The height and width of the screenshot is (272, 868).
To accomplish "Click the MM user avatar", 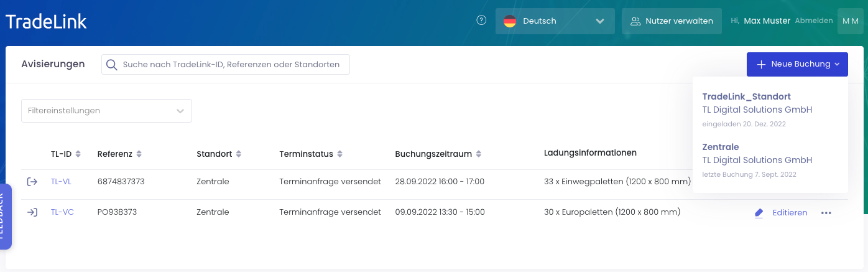I will (x=850, y=21).
